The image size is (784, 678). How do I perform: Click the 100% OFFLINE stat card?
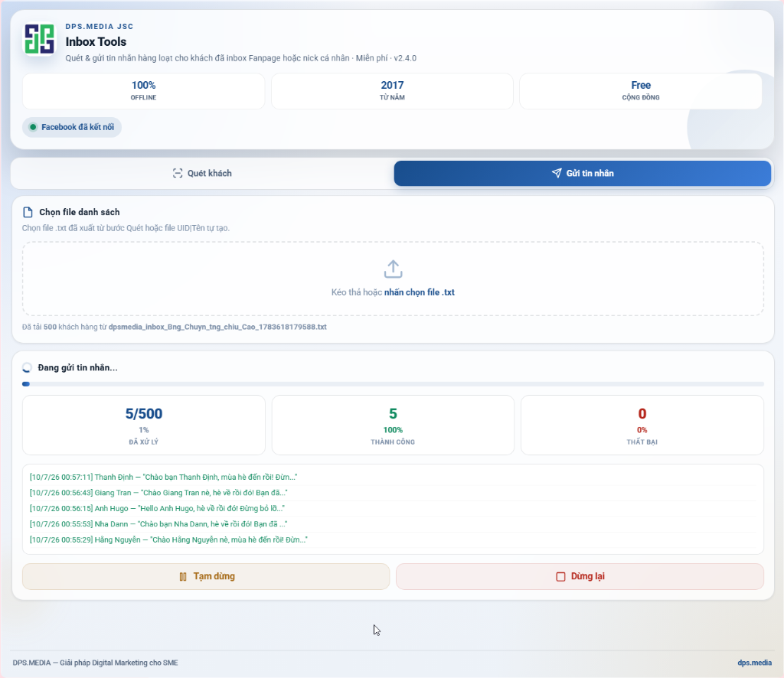143,91
